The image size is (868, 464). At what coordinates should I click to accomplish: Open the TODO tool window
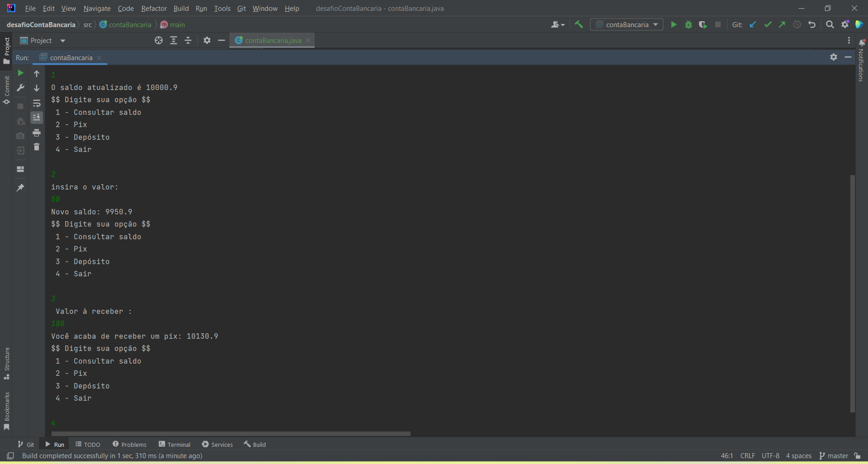[x=88, y=445]
